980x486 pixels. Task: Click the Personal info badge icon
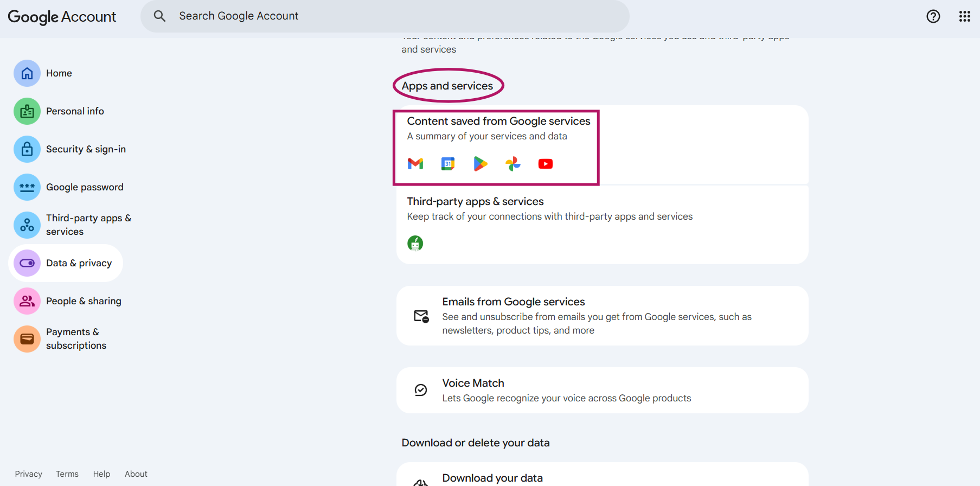coord(27,111)
